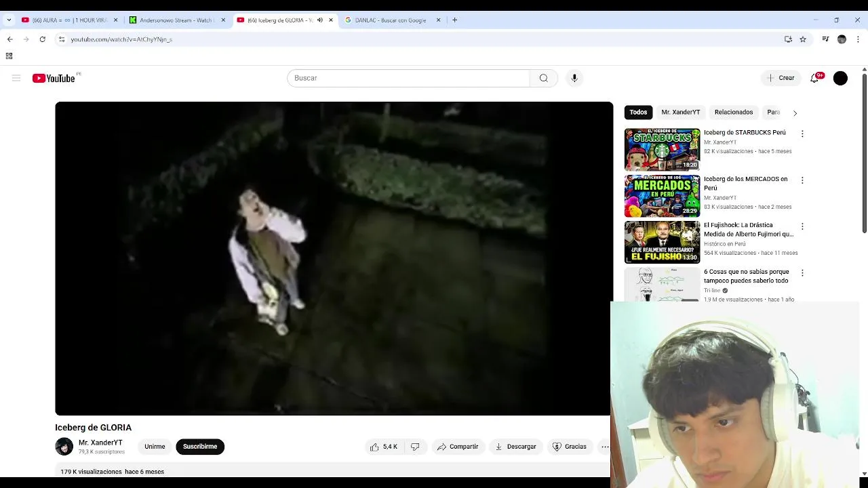Open Chrome tab search dropdown arrow

click(9, 20)
